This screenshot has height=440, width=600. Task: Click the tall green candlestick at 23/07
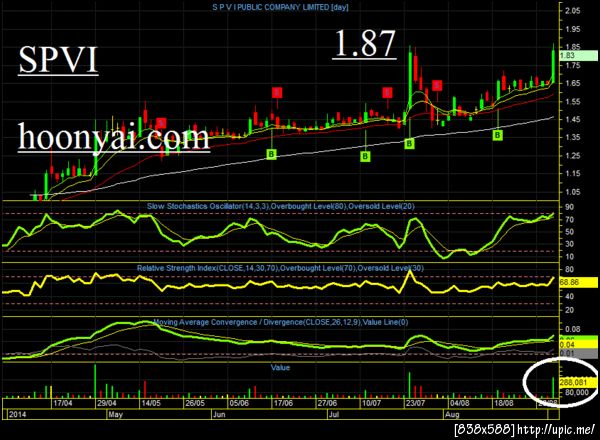pyautogui.click(x=410, y=80)
